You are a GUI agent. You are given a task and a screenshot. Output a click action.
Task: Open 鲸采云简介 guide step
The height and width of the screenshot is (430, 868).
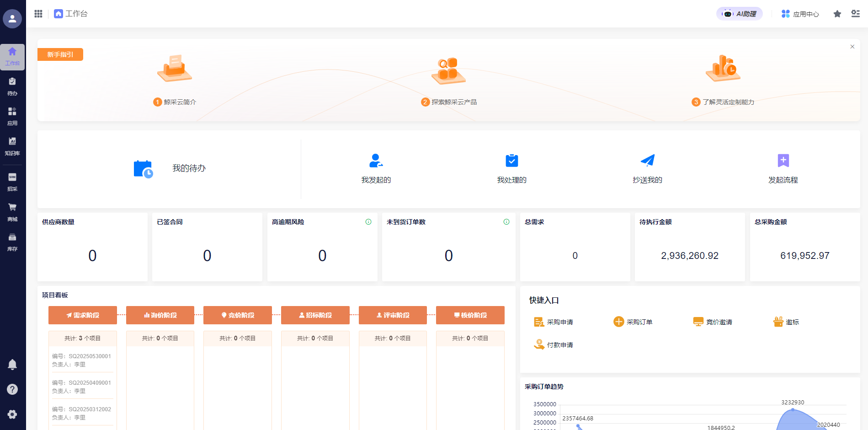point(175,102)
